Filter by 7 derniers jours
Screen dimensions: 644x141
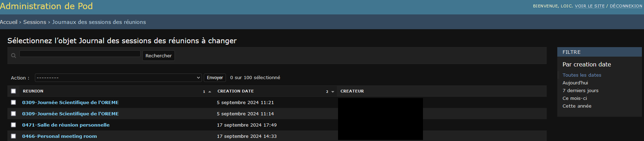[580, 90]
